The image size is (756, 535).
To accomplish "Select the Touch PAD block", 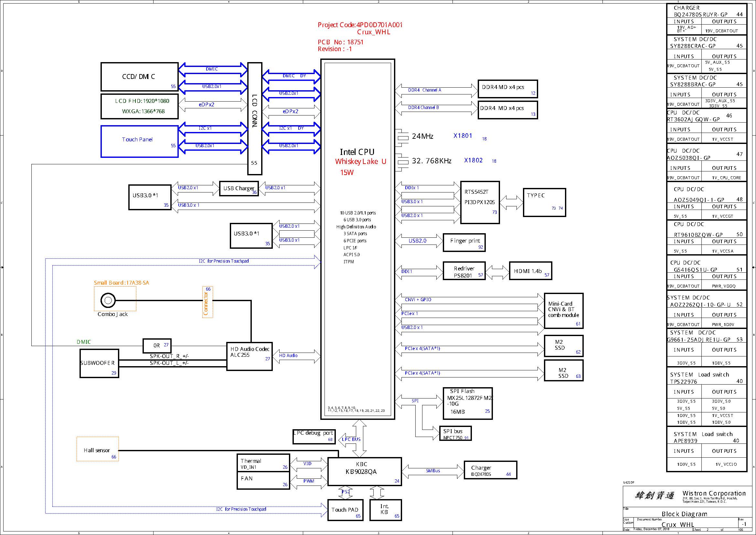I will [346, 510].
